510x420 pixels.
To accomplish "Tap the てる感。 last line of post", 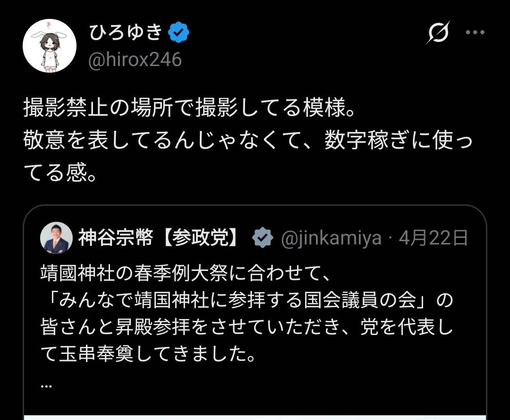I will [60, 173].
